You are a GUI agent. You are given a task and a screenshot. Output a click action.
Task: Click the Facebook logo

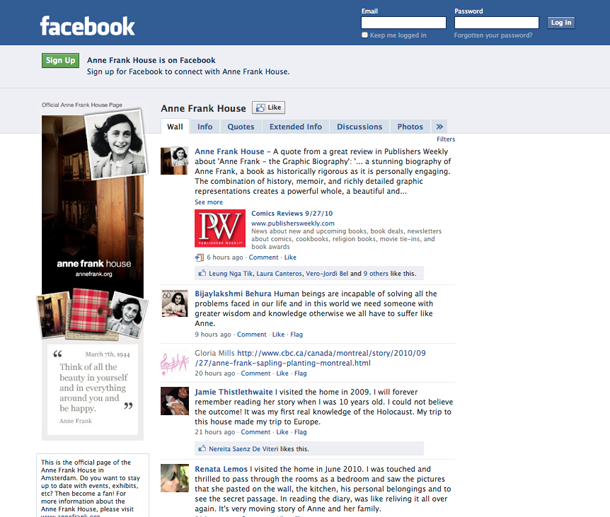87,26
